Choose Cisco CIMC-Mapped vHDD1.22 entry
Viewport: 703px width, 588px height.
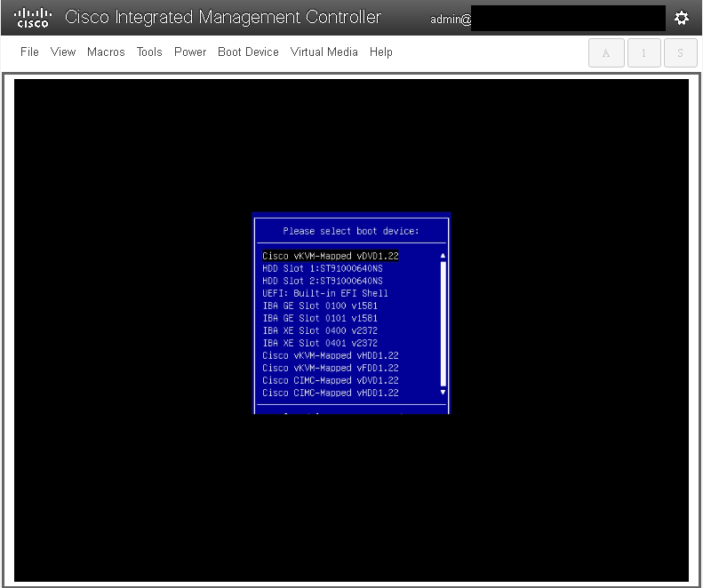point(331,393)
